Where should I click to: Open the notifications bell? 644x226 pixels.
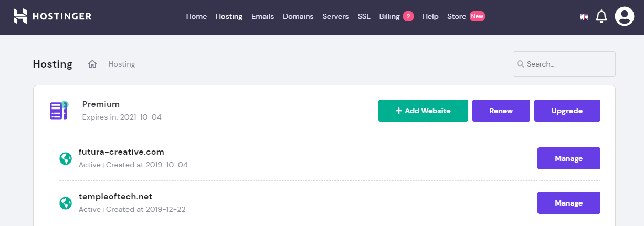click(x=601, y=17)
